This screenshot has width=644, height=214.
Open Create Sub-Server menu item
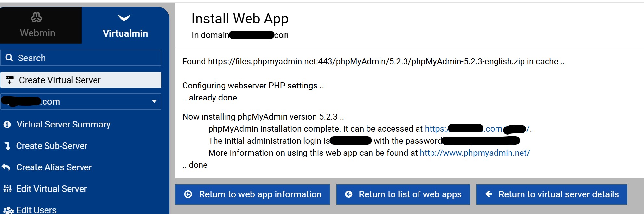pyautogui.click(x=52, y=146)
